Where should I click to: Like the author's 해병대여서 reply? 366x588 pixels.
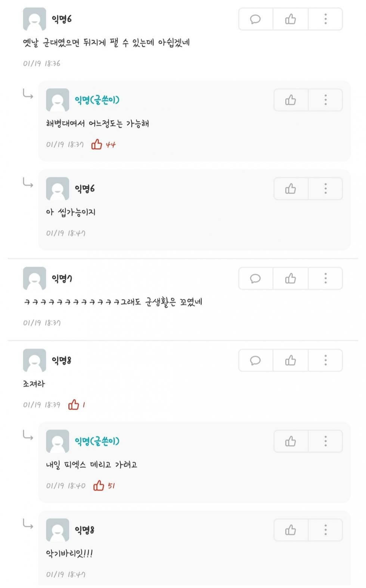coord(291,100)
